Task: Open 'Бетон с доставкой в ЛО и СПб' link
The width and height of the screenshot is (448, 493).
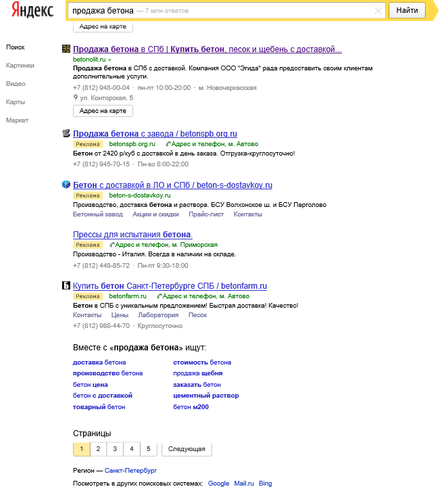Action: click(x=172, y=185)
